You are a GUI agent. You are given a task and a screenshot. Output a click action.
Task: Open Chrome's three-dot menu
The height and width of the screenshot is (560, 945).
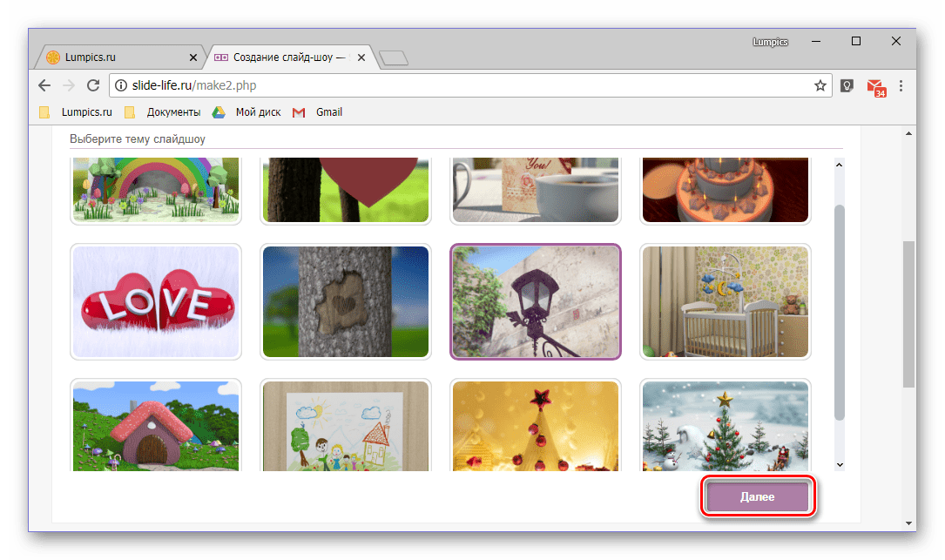pos(901,85)
